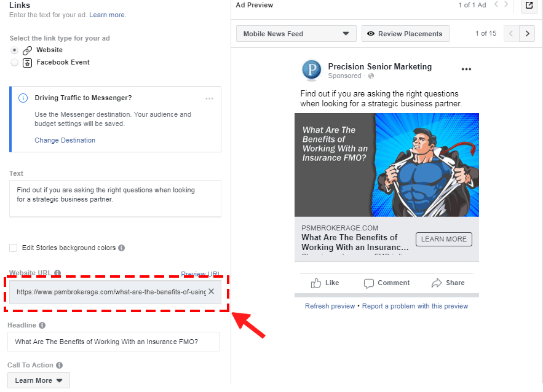Image resolution: width=543 pixels, height=392 pixels.
Task: Click the calendar icon beside Facebook Event
Action: (x=27, y=63)
